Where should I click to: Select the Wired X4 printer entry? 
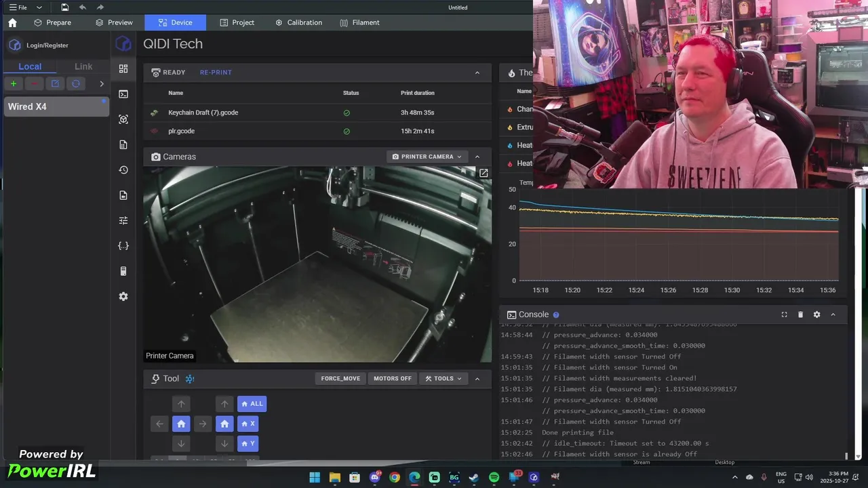tap(56, 106)
